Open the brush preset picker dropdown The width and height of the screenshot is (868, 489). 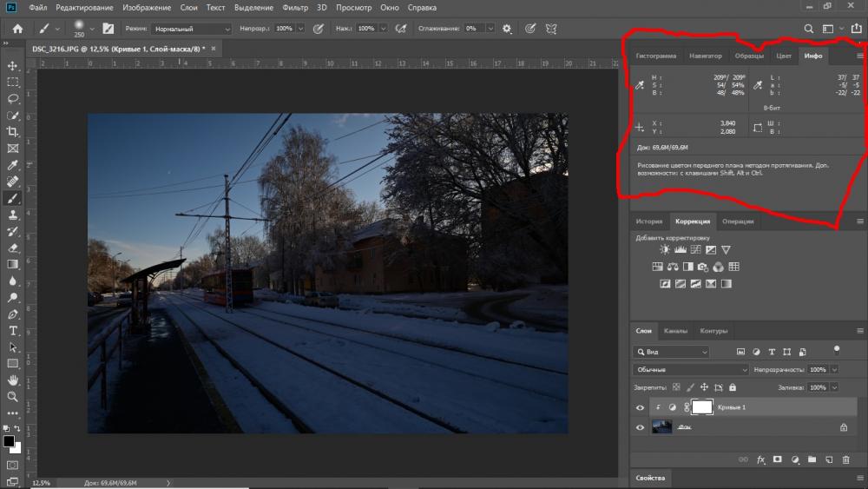pyautogui.click(x=92, y=29)
